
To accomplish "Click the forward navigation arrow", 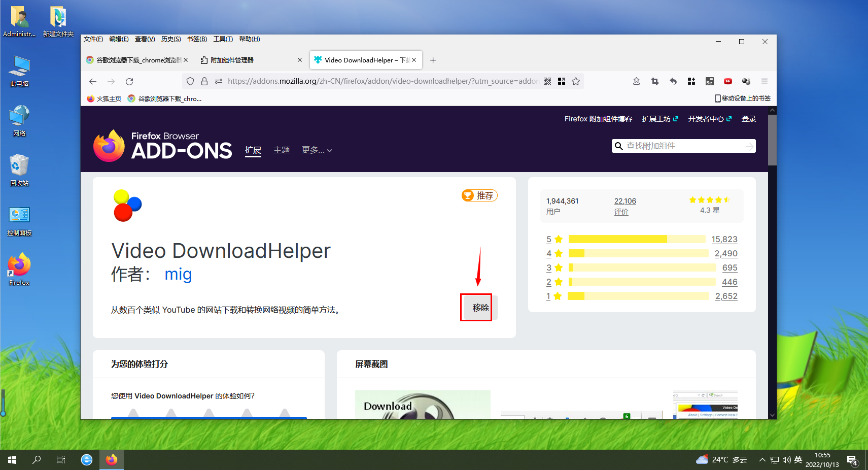I will 111,81.
